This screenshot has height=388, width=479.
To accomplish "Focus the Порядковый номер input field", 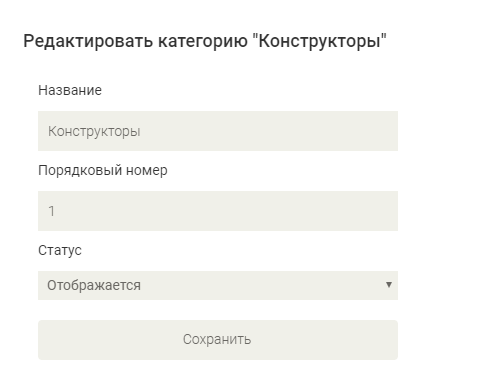I will 218,211.
